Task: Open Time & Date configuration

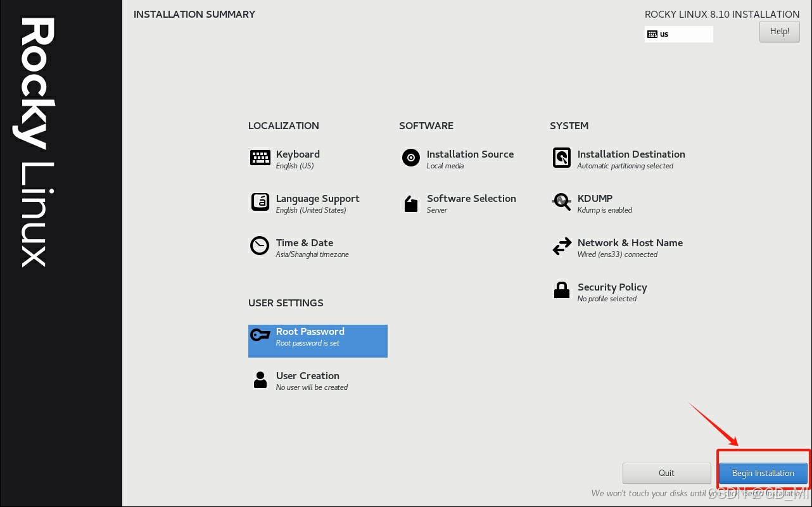Action: (x=305, y=243)
